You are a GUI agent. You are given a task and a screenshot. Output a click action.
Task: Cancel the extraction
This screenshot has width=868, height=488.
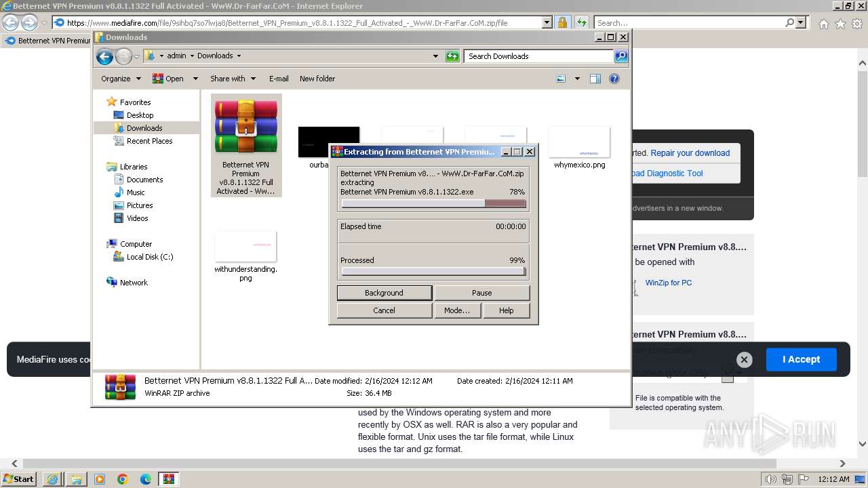[384, 310]
